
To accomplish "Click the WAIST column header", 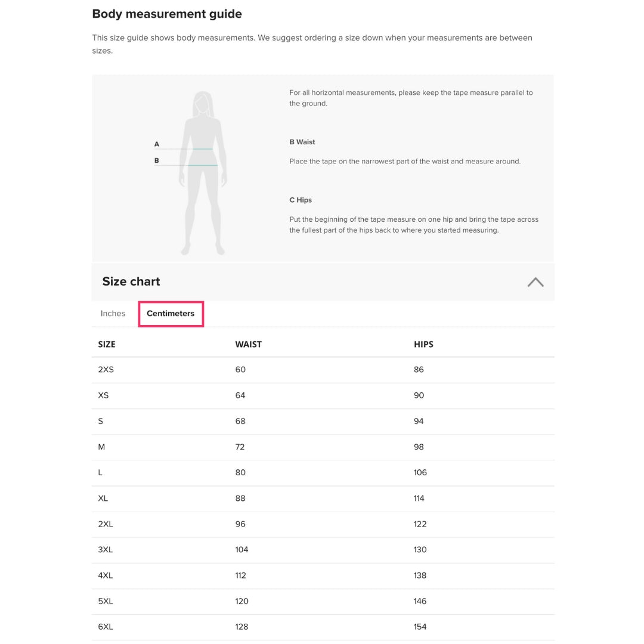I will click(x=248, y=345).
